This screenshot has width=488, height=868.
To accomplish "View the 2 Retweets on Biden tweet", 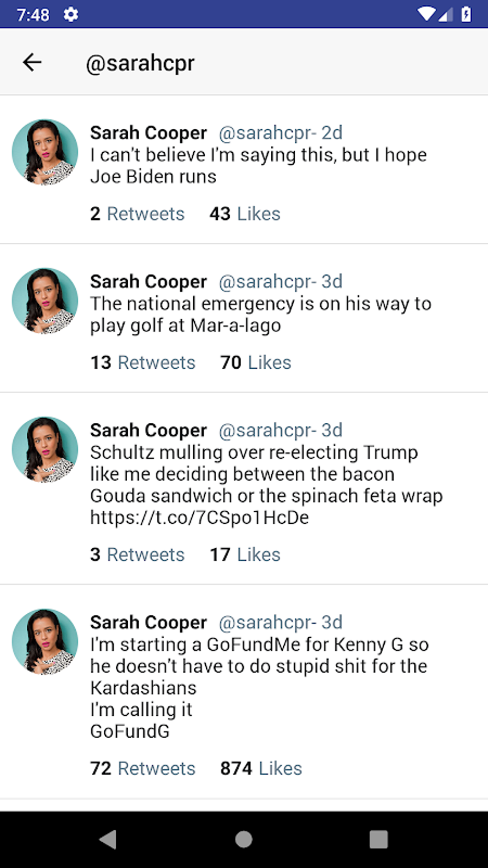I will (x=137, y=214).
